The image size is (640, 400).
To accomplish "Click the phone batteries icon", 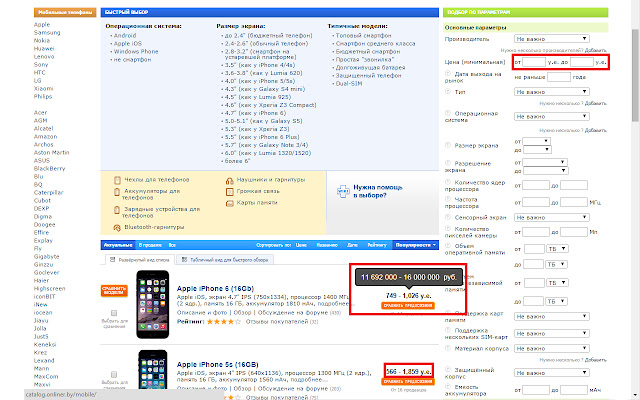I will click(117, 191).
